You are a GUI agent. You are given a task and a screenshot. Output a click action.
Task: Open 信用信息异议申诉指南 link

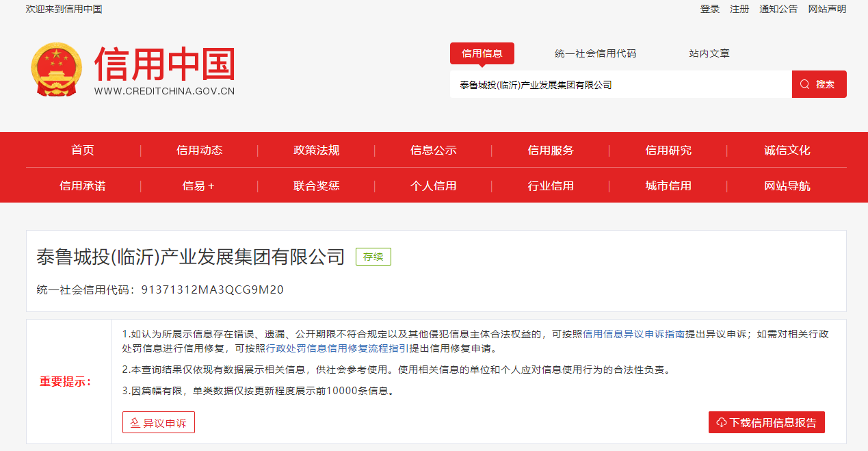[x=633, y=334]
